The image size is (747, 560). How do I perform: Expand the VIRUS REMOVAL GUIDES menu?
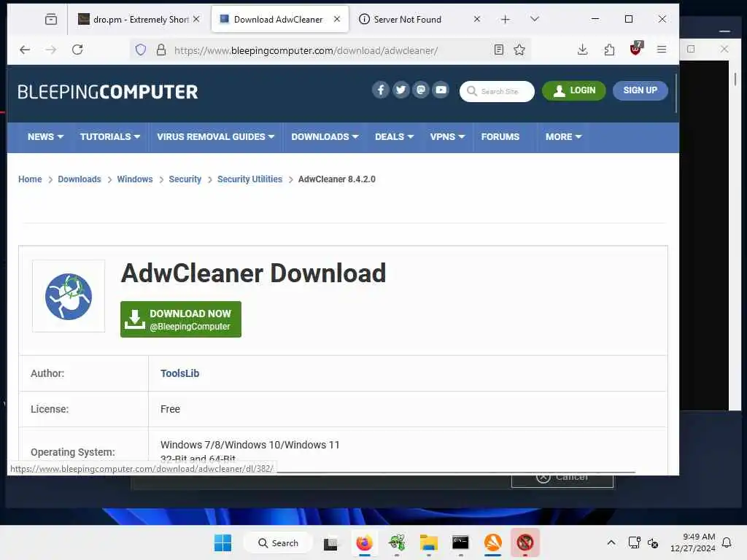coord(216,136)
